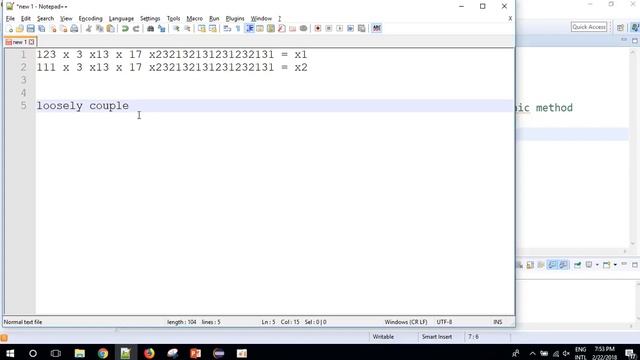Click the Windows Start button
640x360 pixels.
pyautogui.click(x=10, y=353)
